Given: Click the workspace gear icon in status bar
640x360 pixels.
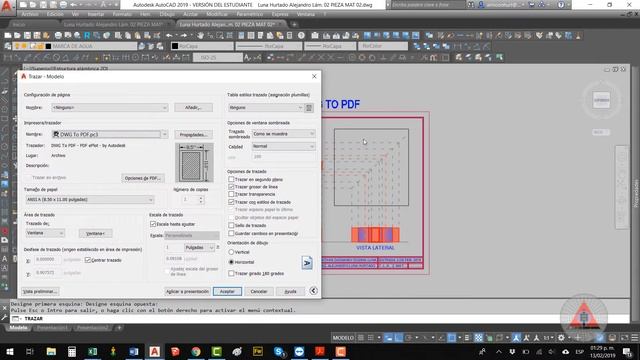Looking at the screenshot, I should click(561, 338).
